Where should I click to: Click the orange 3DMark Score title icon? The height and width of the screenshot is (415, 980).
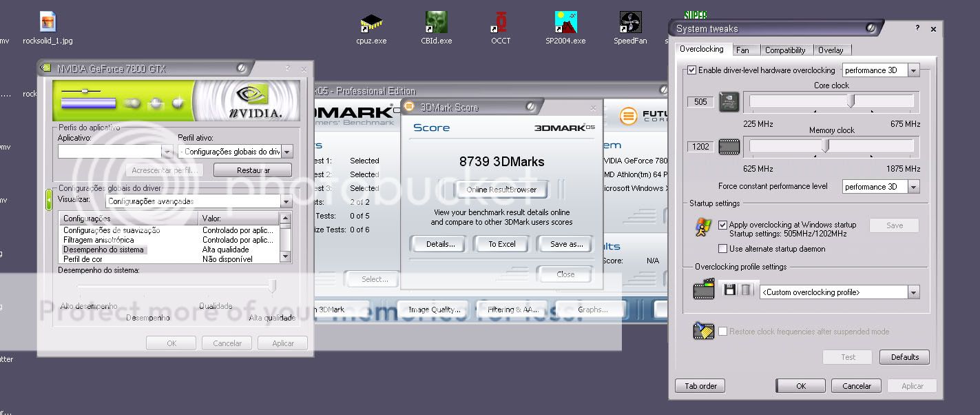(409, 107)
